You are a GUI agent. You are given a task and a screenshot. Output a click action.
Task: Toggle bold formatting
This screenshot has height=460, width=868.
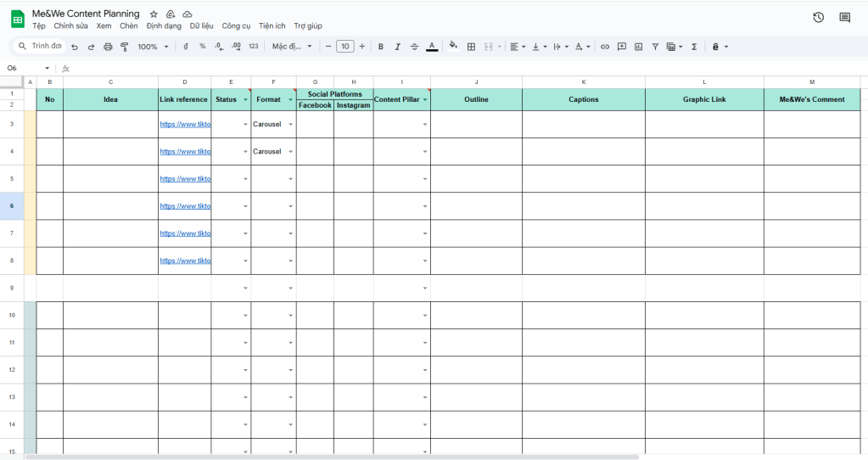coord(380,47)
